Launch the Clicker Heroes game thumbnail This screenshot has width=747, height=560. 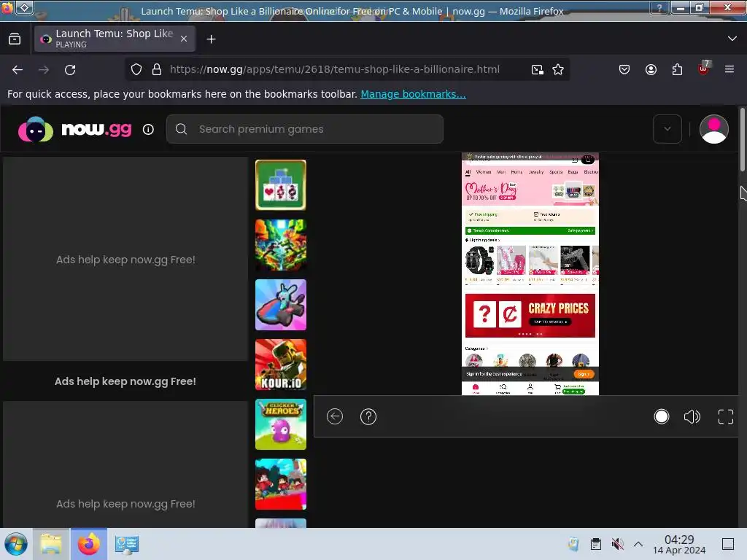coord(281,424)
